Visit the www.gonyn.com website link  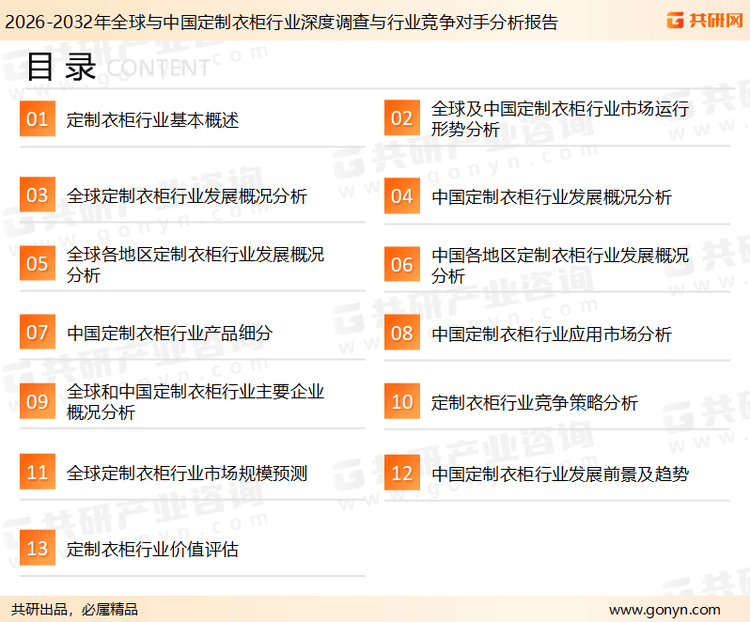(x=664, y=609)
